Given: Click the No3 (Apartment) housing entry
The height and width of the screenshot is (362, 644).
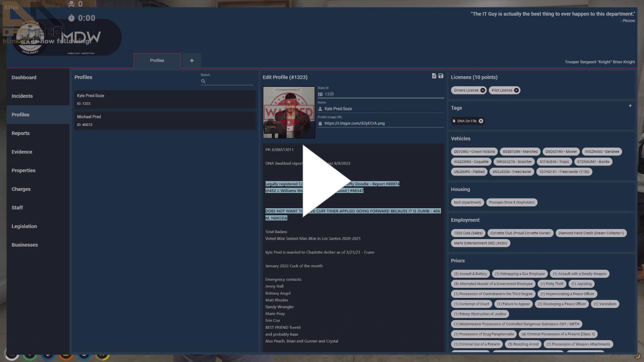Looking at the screenshot, I should point(467,202).
